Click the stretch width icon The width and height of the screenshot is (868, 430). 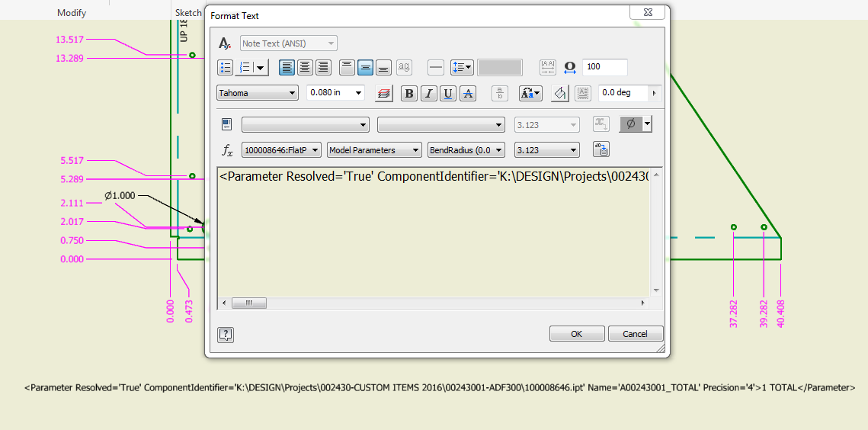570,68
